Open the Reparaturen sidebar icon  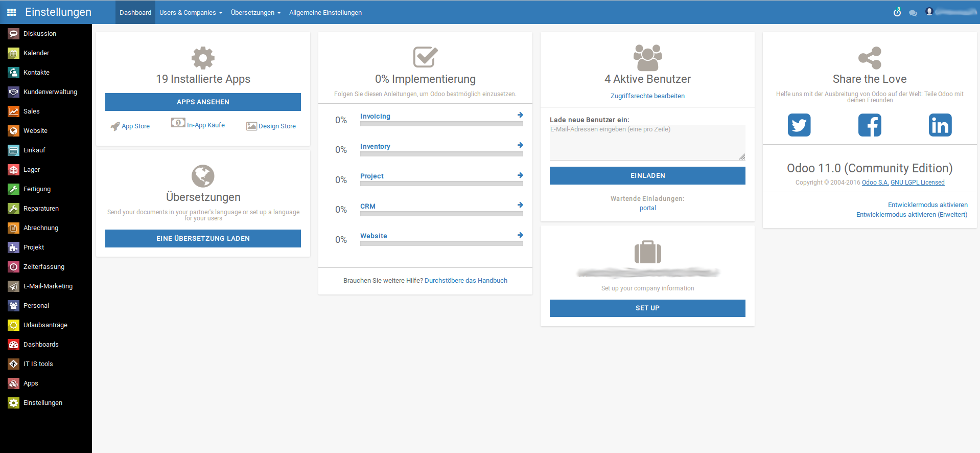[x=14, y=209]
